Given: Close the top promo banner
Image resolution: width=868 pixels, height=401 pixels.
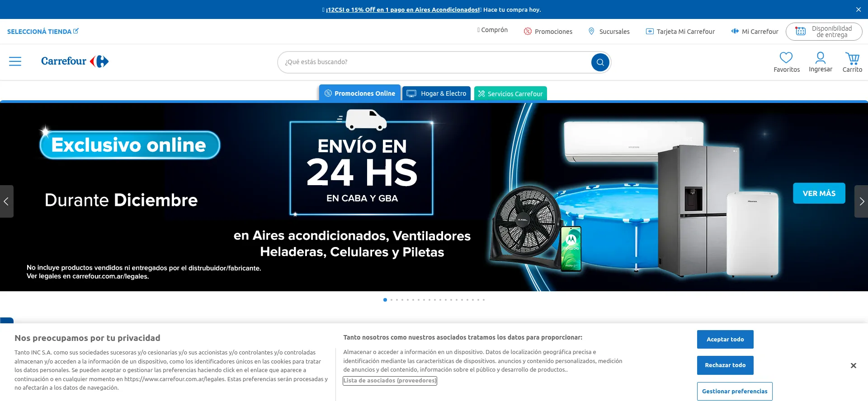Looking at the screenshot, I should coord(859,9).
